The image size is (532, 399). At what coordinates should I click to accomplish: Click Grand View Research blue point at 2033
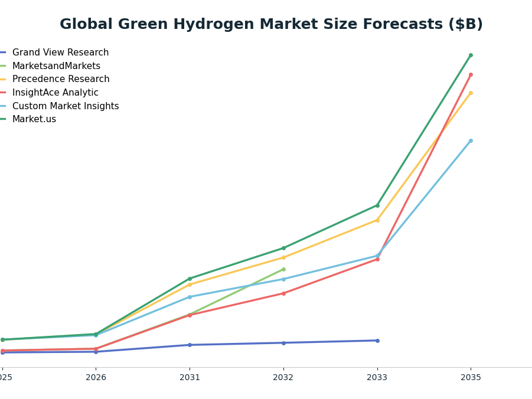pyautogui.click(x=377, y=341)
